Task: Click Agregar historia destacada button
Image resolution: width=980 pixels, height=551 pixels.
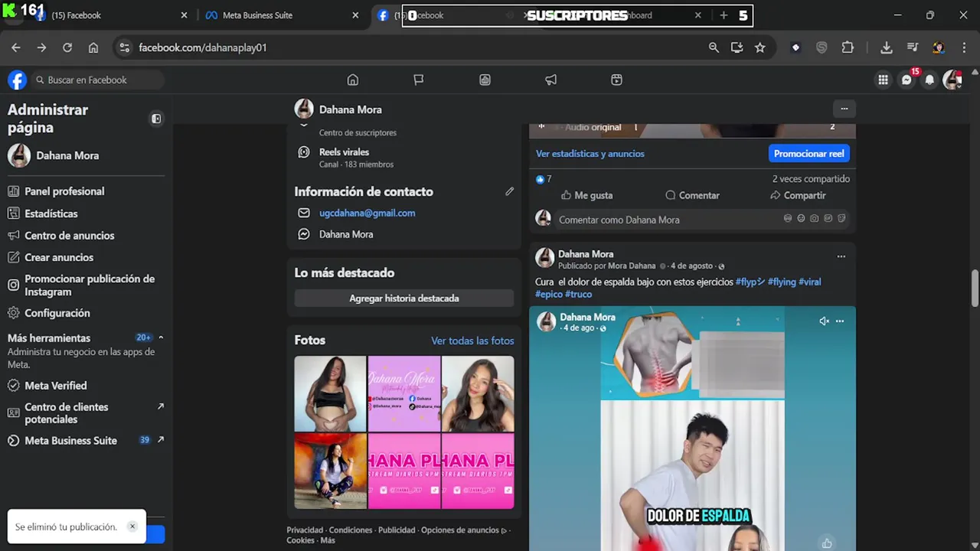Action: pos(404,298)
